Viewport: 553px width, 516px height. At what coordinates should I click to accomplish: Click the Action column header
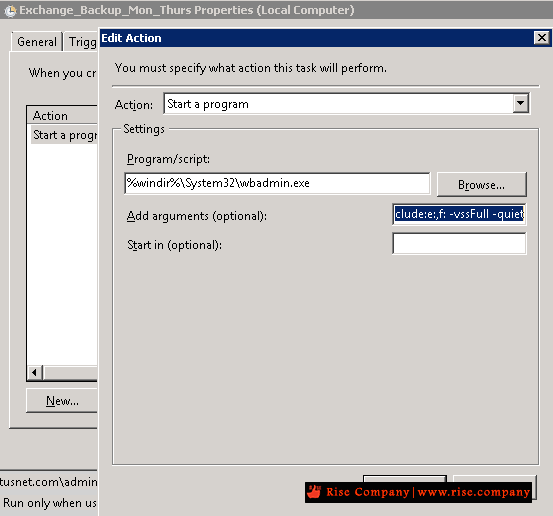(62, 115)
